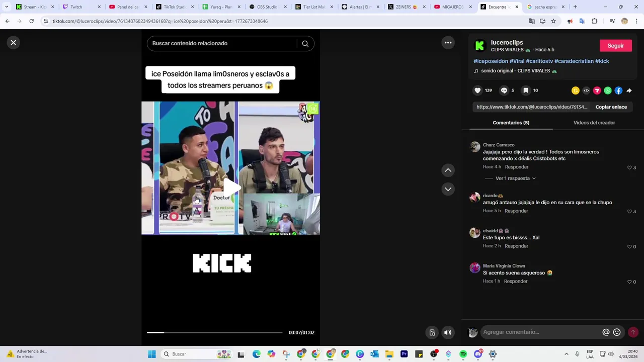
Task: Reply to elsaidd's comment
Action: coord(516,246)
